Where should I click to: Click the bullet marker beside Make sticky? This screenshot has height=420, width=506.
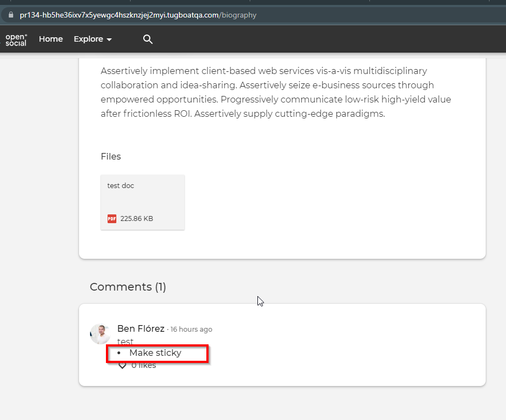click(x=119, y=353)
